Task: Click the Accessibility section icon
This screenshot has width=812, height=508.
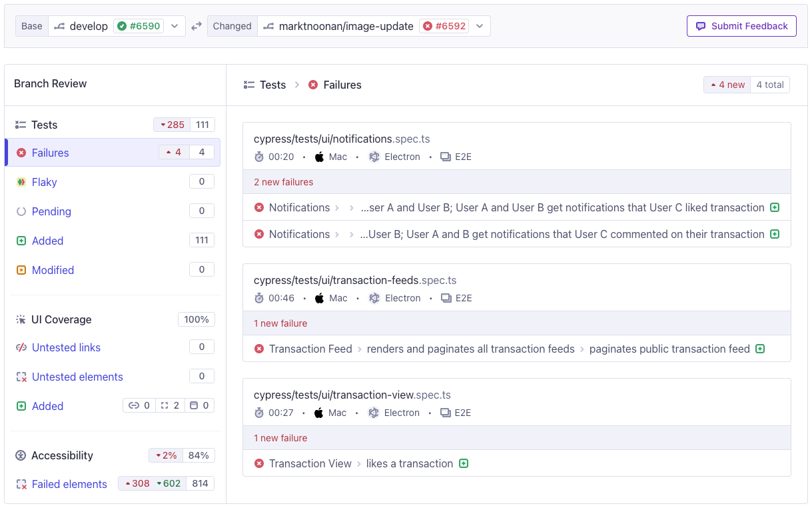Action: pos(21,455)
